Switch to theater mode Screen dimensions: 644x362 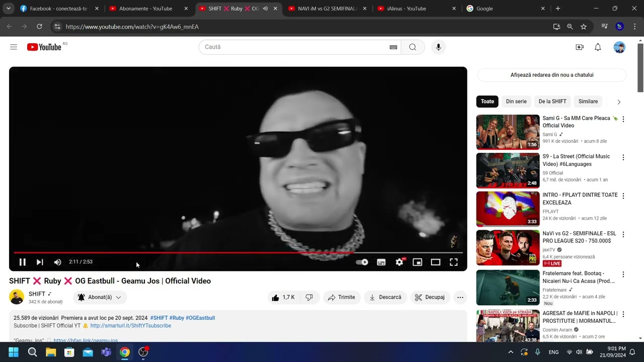[x=436, y=262]
